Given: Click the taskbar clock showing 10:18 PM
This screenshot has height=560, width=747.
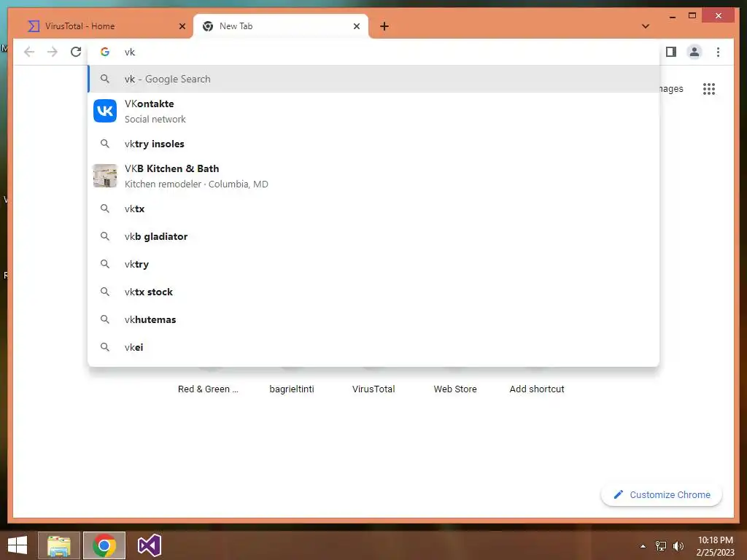Looking at the screenshot, I should (x=715, y=546).
